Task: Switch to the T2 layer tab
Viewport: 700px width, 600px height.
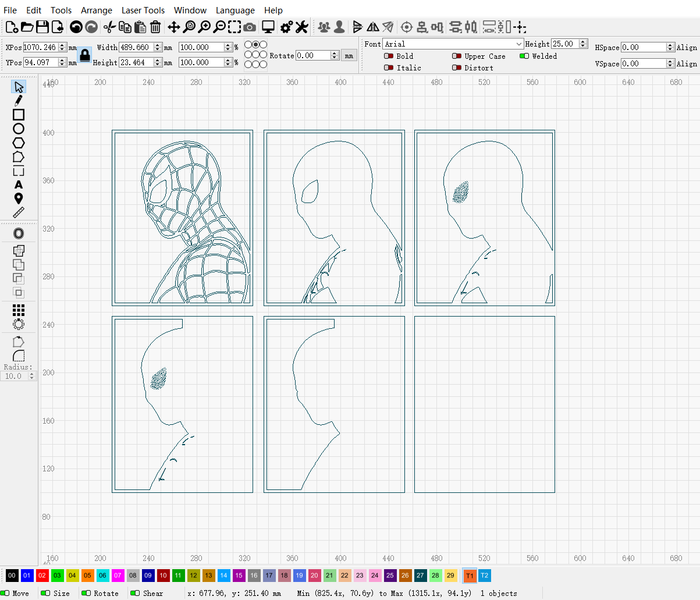Action: click(x=485, y=575)
